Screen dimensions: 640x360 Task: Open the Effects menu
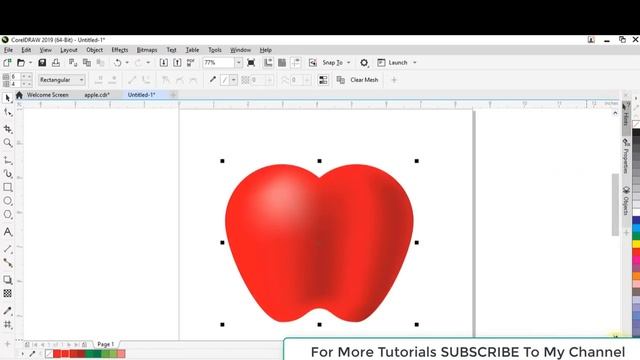pos(120,50)
